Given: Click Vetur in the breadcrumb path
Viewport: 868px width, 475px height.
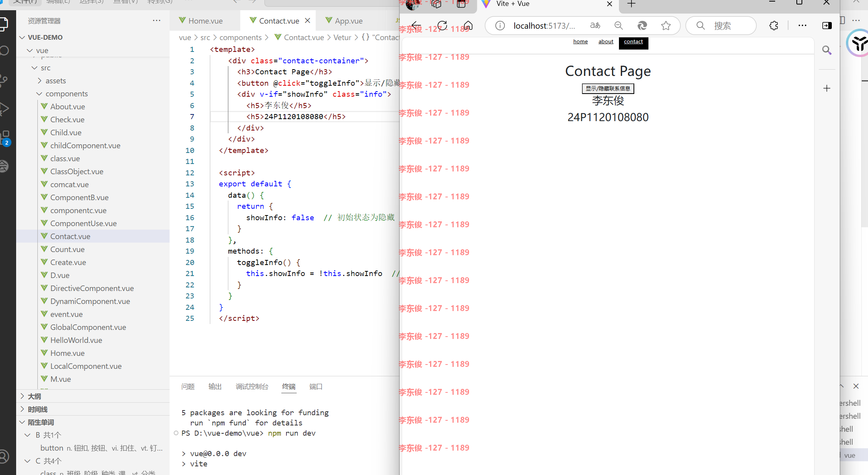Looking at the screenshot, I should [x=342, y=37].
